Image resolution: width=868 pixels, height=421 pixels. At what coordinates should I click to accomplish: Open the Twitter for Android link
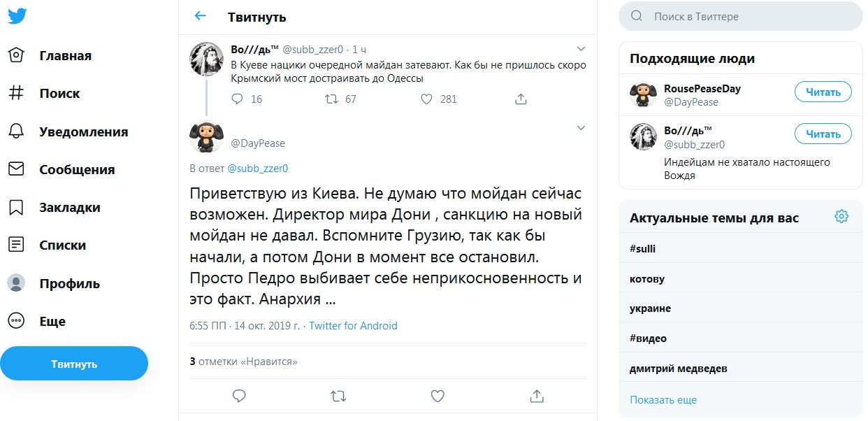(353, 326)
